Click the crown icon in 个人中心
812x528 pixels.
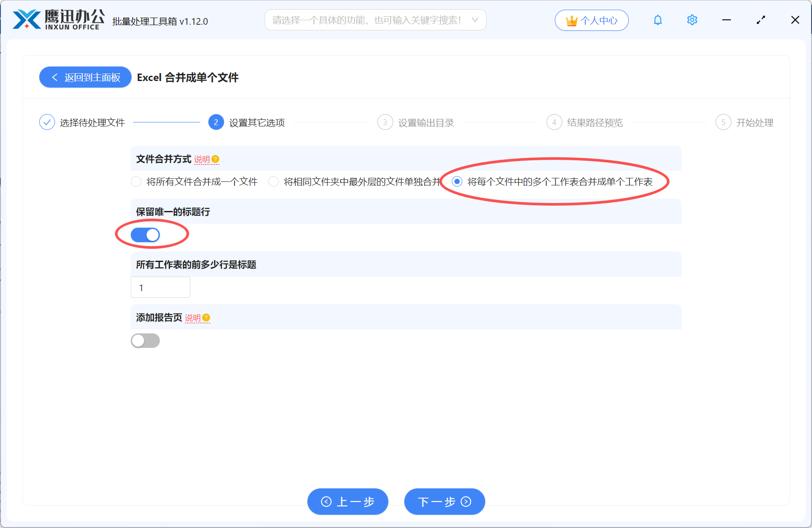[x=571, y=20]
